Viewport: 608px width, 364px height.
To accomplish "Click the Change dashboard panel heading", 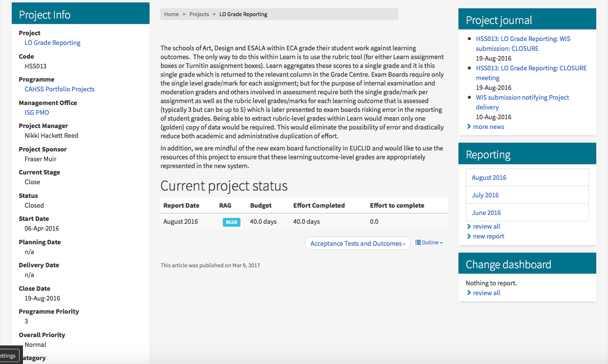I will [508, 264].
